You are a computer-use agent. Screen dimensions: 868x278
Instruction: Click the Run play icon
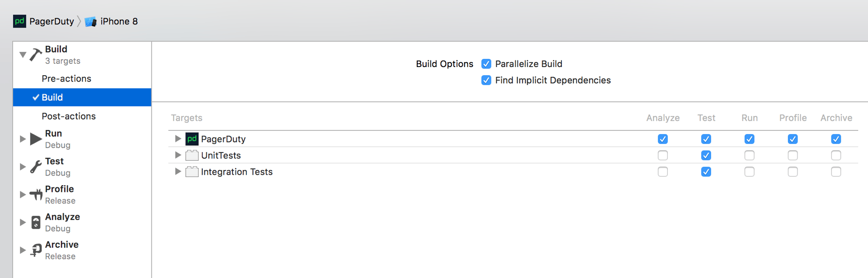pos(36,139)
